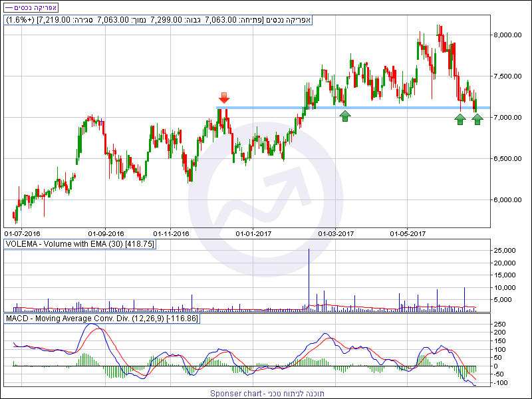Click the 6,500.00 price axis label

point(507,159)
